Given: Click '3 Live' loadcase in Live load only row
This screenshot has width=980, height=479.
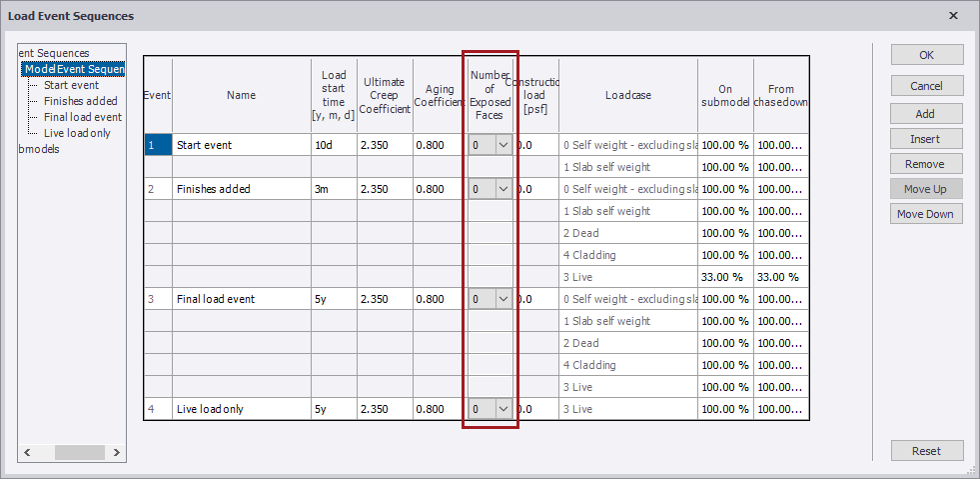Looking at the screenshot, I should point(628,409).
